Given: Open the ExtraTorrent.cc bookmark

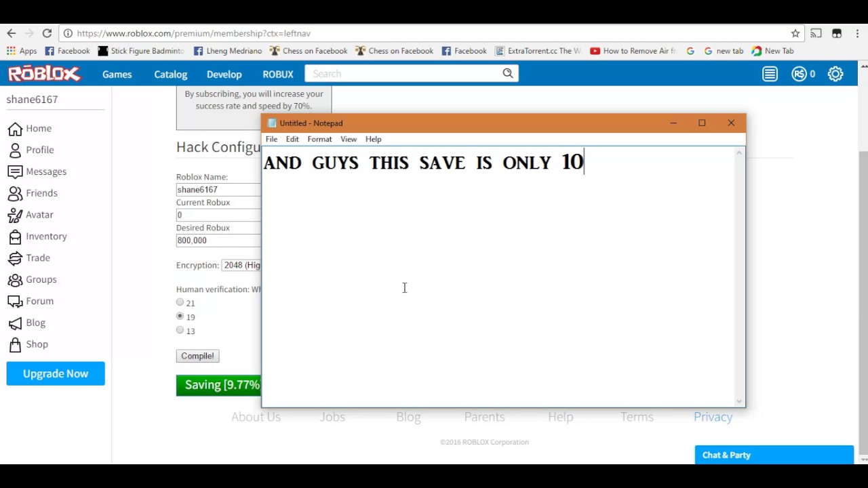Looking at the screenshot, I should click(538, 51).
